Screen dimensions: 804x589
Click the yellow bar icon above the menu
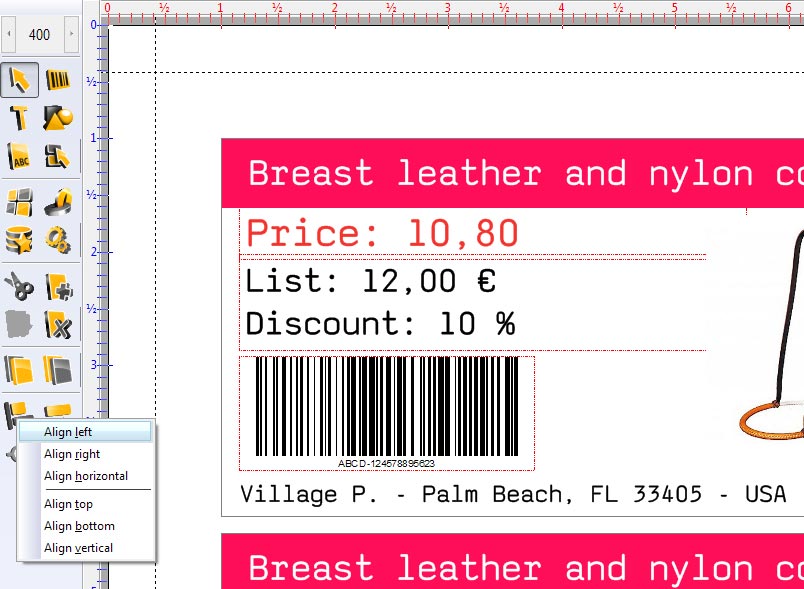coord(58,410)
